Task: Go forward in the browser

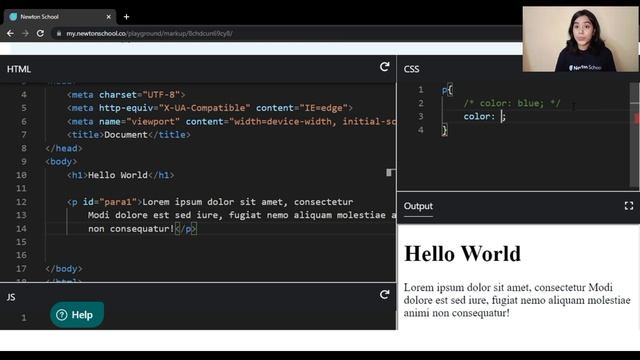Action: point(25,33)
